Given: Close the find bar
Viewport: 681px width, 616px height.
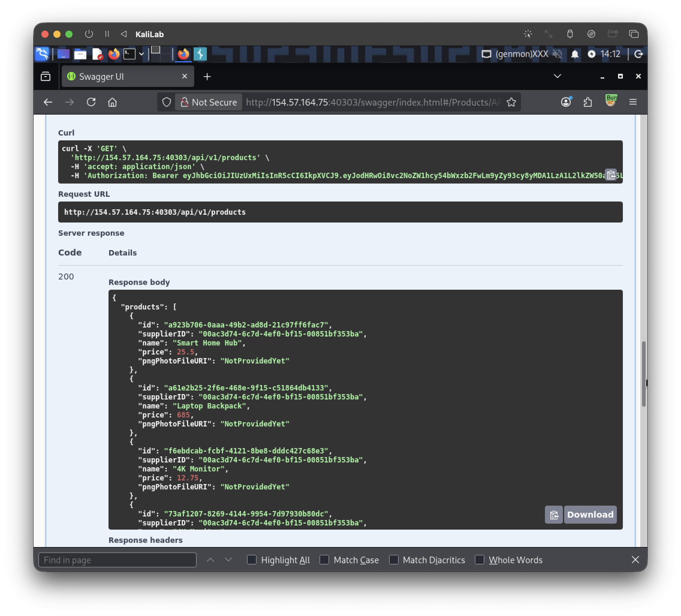Looking at the screenshot, I should [635, 560].
